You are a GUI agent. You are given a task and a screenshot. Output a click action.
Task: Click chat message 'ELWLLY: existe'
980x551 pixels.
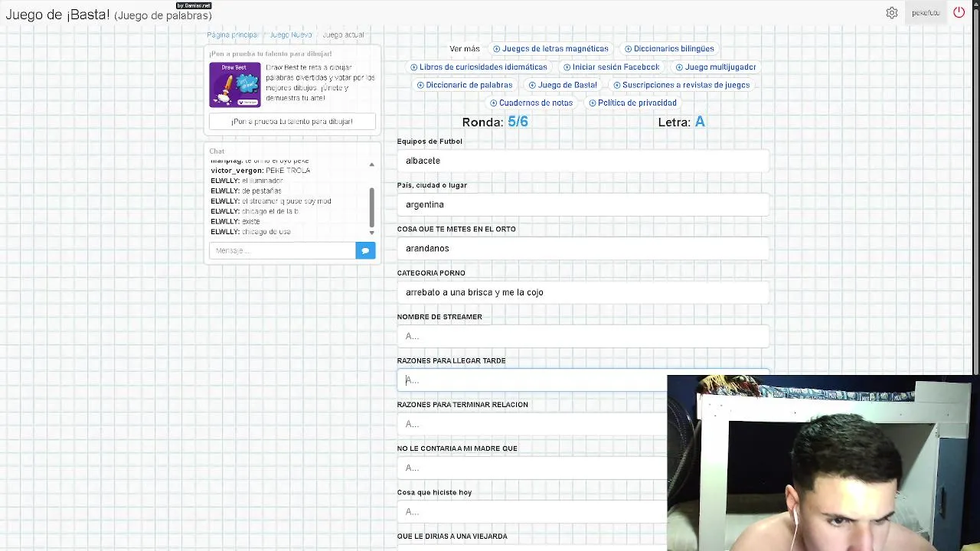pos(235,221)
